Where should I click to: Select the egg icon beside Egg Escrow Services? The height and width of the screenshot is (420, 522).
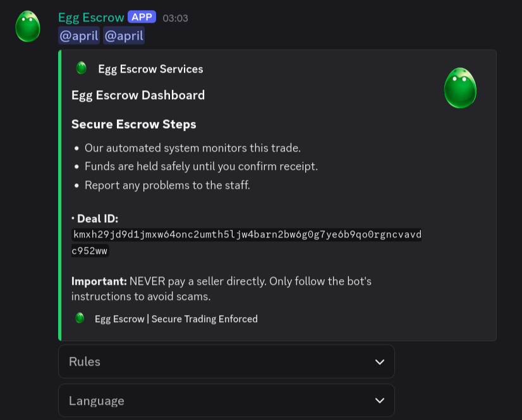[81, 68]
